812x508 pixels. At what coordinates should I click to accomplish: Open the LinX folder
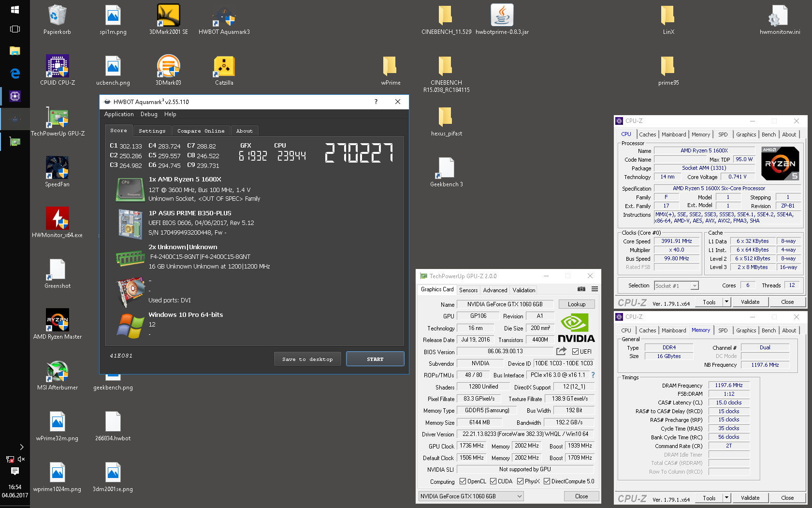point(668,19)
